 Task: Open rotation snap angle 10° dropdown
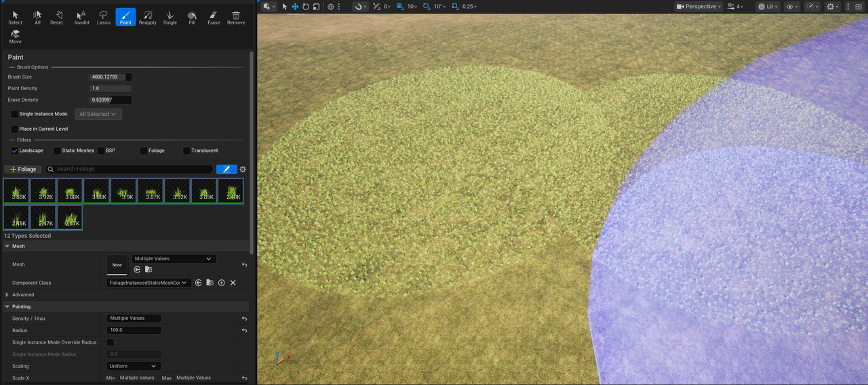440,6
